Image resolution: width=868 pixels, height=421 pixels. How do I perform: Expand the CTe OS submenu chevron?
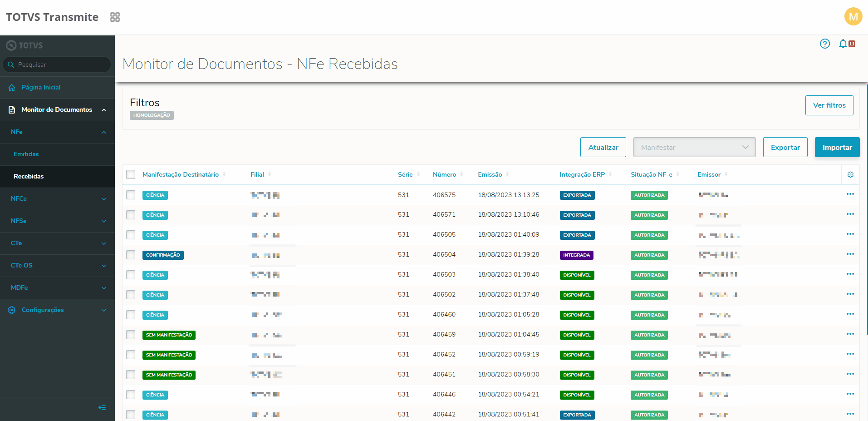(104, 266)
